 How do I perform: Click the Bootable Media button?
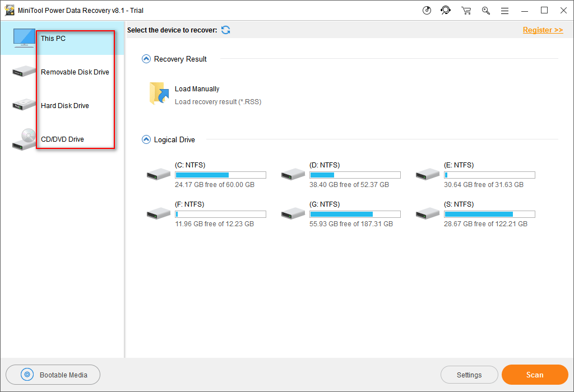tap(53, 375)
